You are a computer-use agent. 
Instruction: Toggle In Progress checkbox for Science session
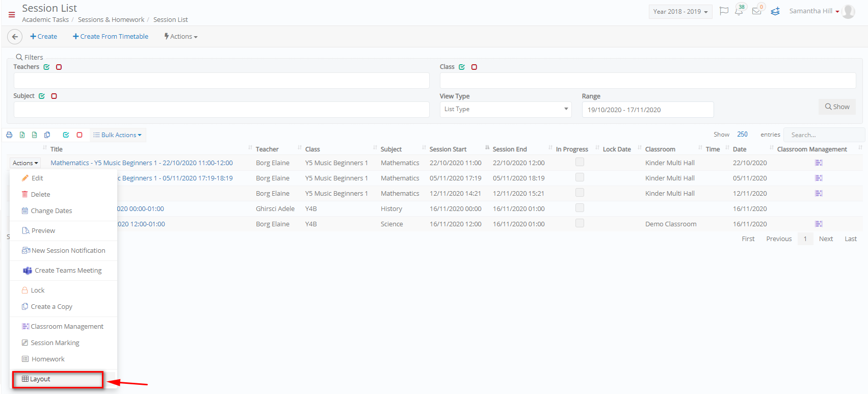580,223
